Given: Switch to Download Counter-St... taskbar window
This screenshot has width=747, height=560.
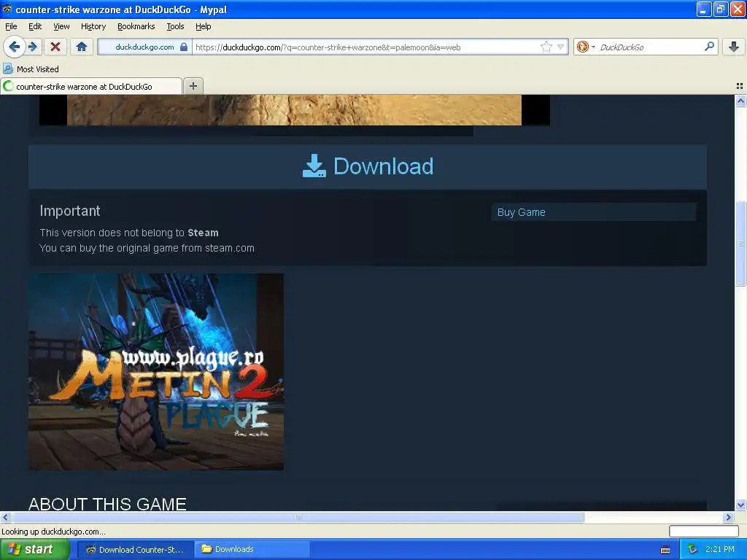Looking at the screenshot, I should click(x=135, y=550).
